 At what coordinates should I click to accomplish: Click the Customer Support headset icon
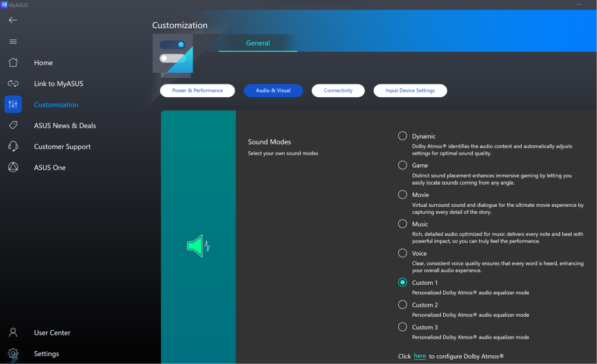pos(13,147)
